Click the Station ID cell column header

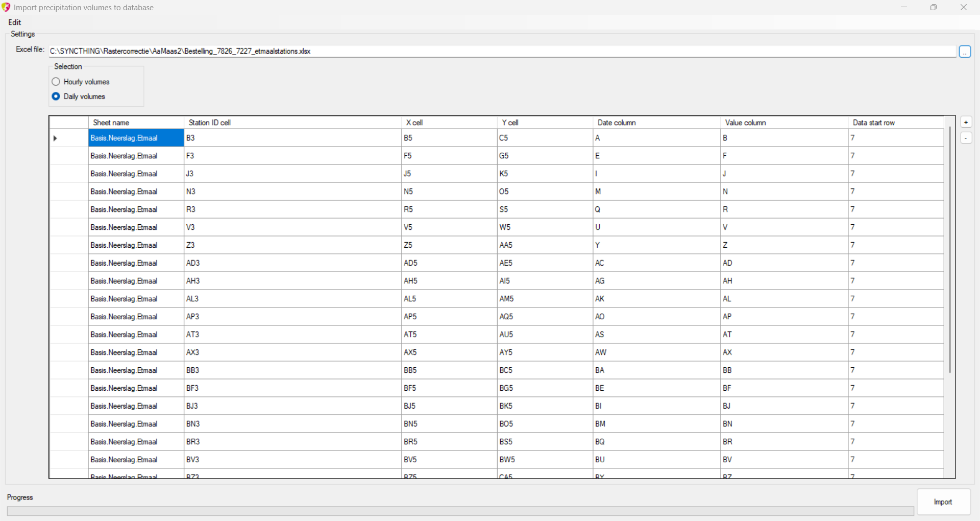292,123
